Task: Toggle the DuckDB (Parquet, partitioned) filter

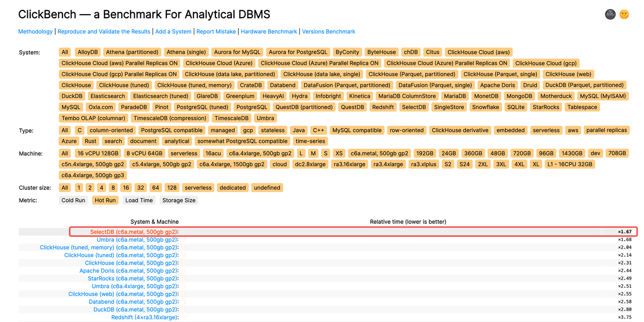Action: click(584, 86)
